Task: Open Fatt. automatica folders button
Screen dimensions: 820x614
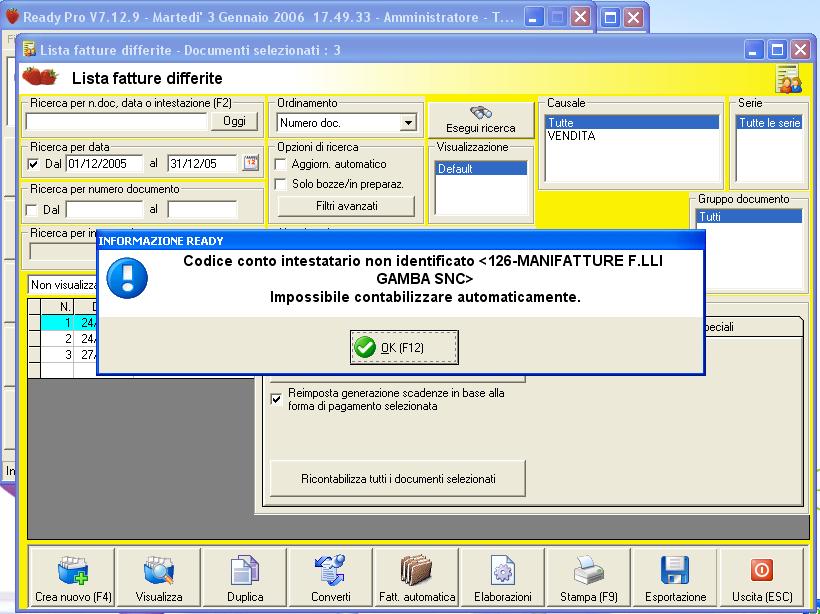Action: (417, 578)
